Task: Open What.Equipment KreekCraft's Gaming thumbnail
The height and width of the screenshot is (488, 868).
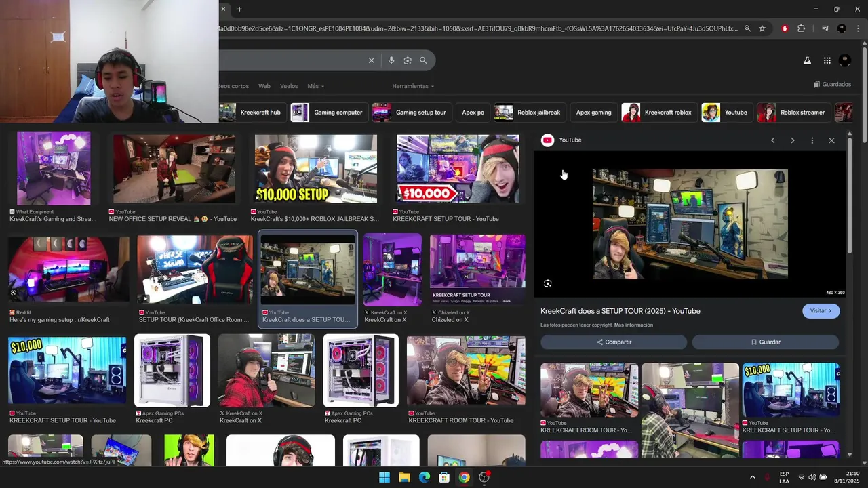Action: [54, 169]
